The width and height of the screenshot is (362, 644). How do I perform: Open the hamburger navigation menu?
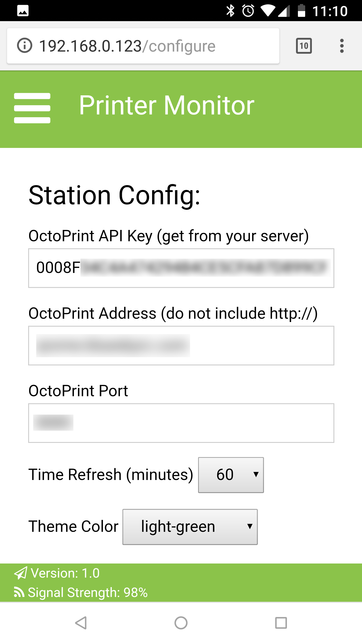(32, 108)
